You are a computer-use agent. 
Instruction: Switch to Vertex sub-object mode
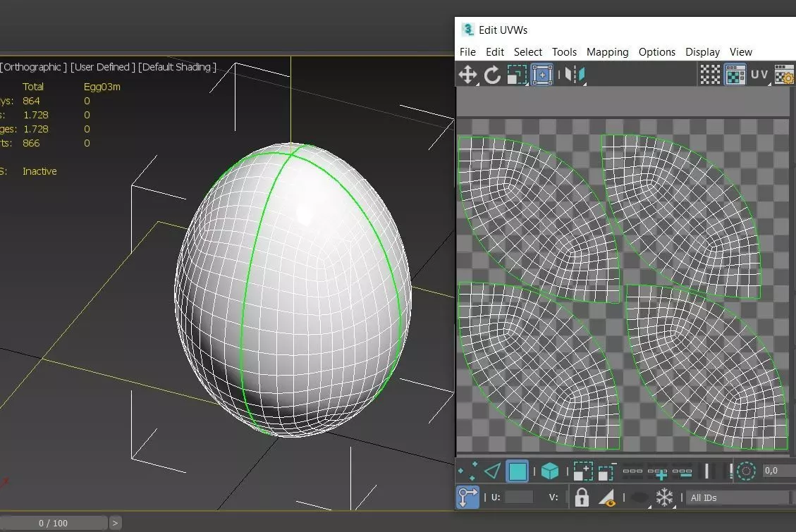pos(467,471)
